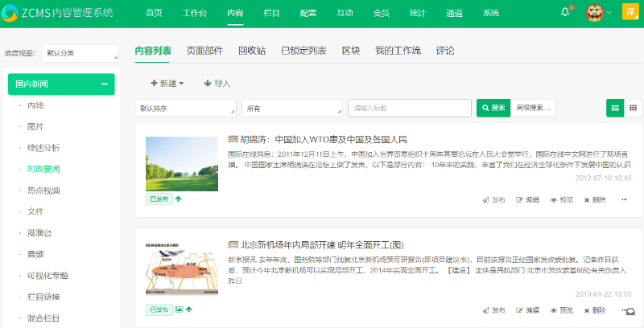Open 系统 in top navigation
Viewport: 644px width, 328px height.
click(491, 13)
